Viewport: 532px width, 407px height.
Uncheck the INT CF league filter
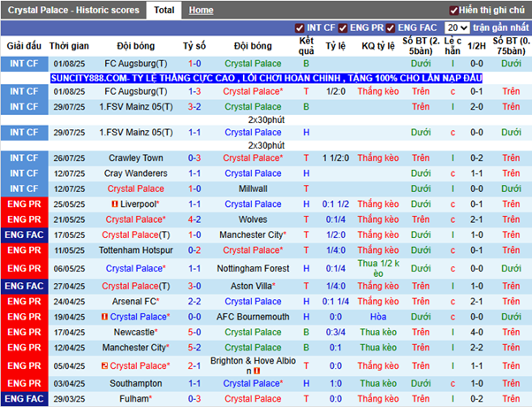pyautogui.click(x=300, y=27)
